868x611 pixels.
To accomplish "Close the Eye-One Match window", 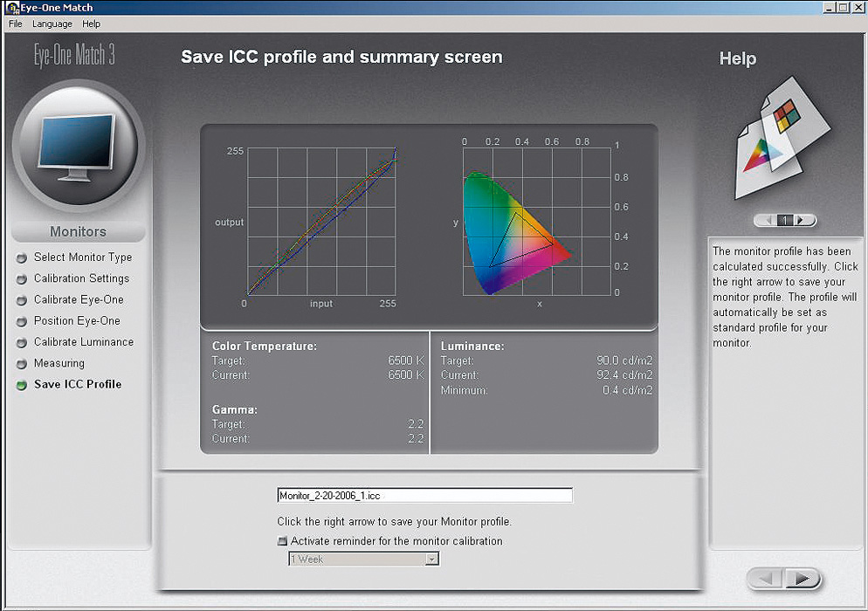I will (x=858, y=8).
